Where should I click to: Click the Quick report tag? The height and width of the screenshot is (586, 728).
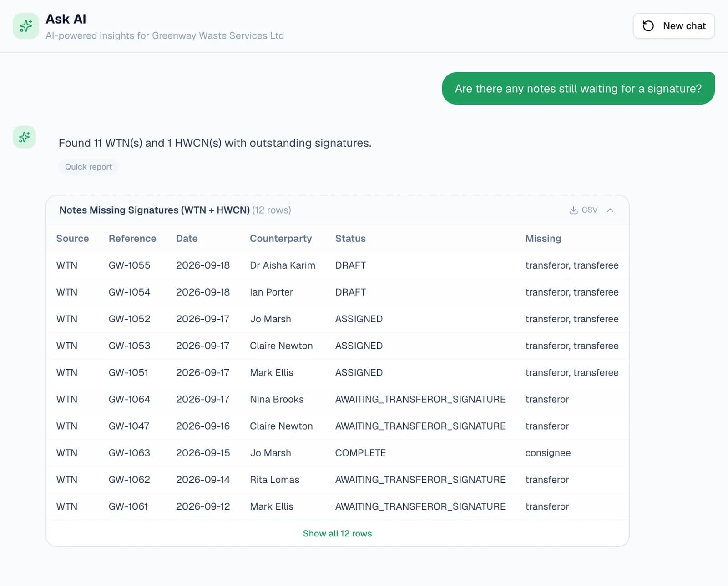[88, 167]
